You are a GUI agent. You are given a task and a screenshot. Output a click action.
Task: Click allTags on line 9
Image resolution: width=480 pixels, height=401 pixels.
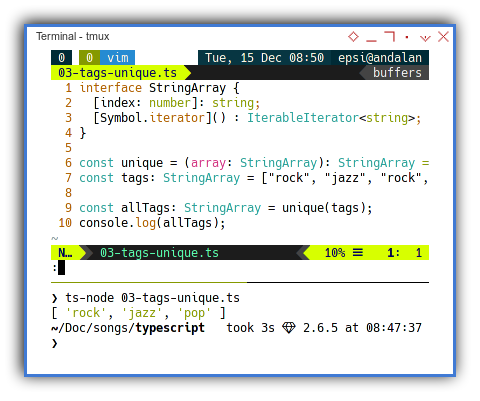[145, 208]
